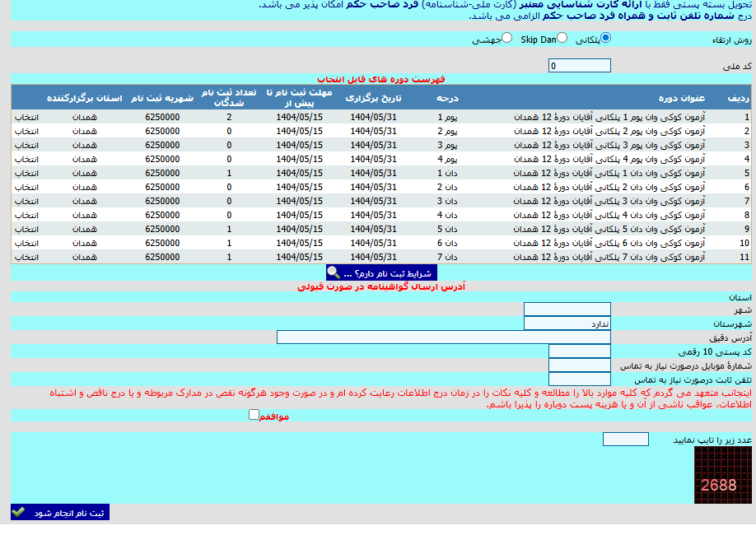Image resolution: width=756 pixels, height=535 pixels.
Task: Click انتخاب for row 11, دان 7
Action: (26, 257)
